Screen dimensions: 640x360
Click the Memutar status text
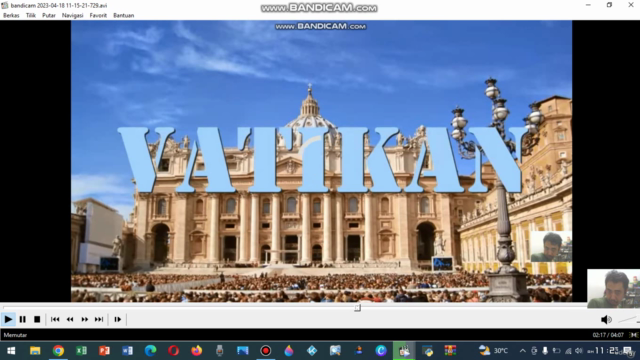(x=15, y=335)
